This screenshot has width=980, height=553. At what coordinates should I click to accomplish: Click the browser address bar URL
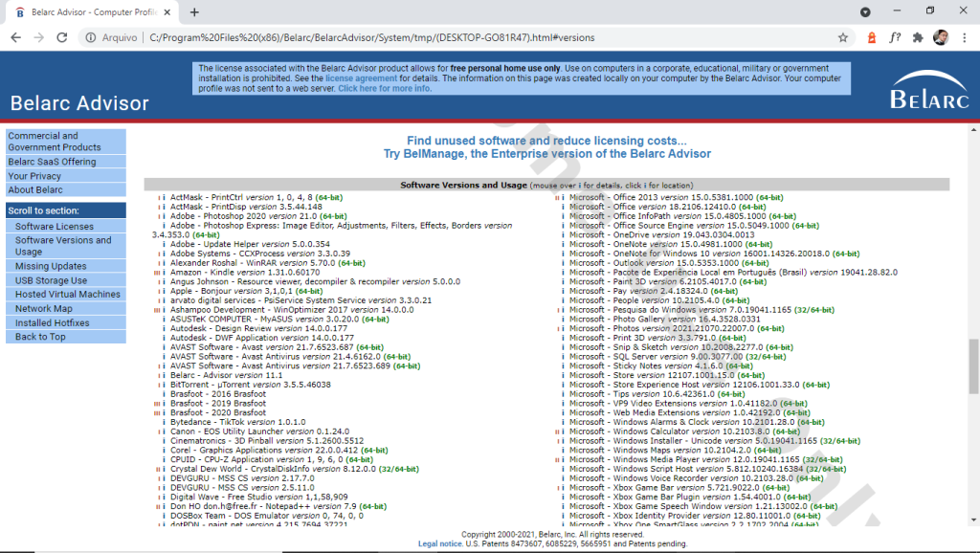click(371, 37)
